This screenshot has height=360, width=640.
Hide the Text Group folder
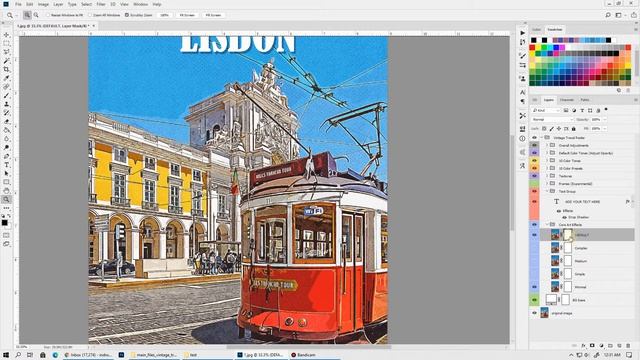[x=534, y=191]
